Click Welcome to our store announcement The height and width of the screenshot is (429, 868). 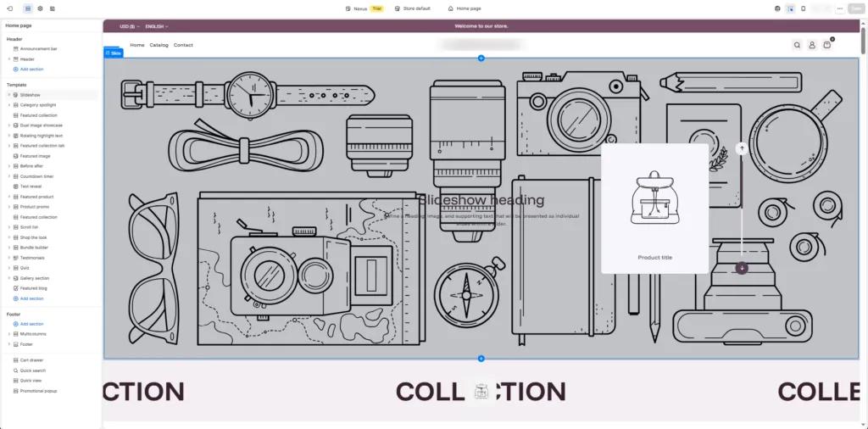pos(481,26)
